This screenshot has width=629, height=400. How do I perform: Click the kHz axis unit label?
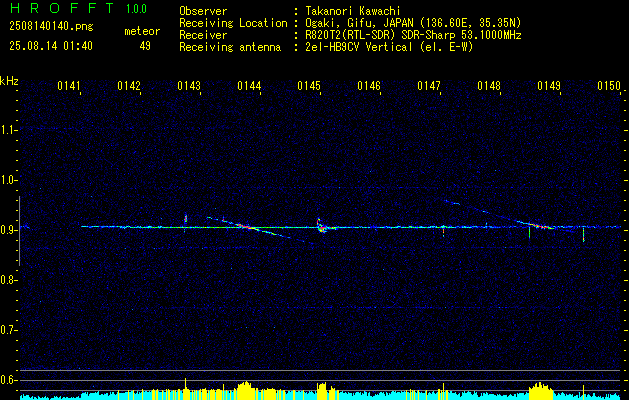click(9, 81)
